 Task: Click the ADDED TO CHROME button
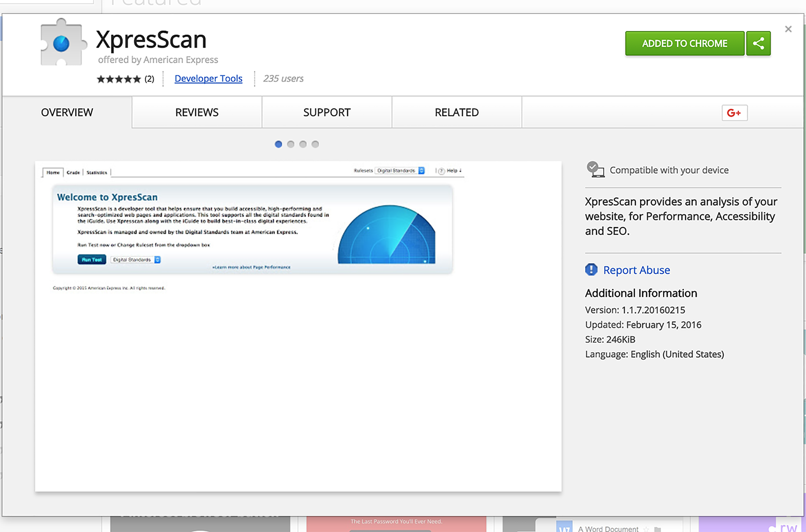[685, 43]
